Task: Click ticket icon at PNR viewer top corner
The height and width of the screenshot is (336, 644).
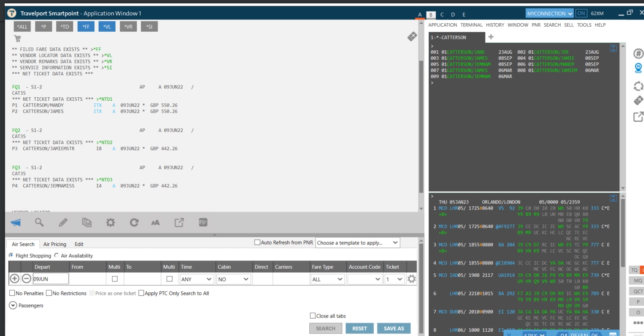Action: tap(412, 37)
